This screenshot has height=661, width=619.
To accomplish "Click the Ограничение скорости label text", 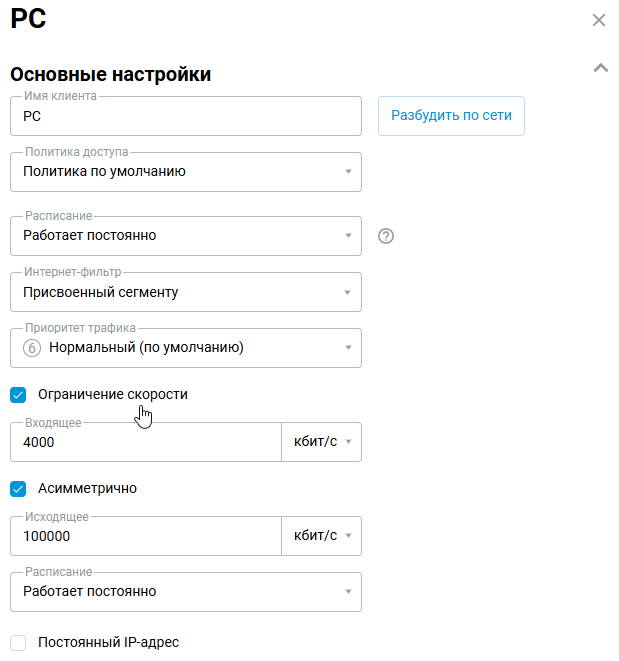I will coord(112,395).
